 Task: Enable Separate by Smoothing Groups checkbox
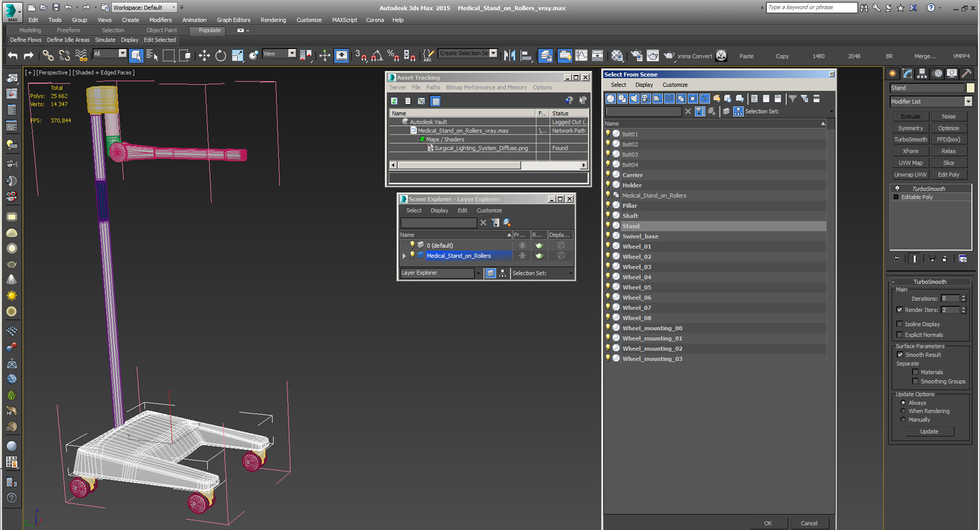tap(915, 381)
